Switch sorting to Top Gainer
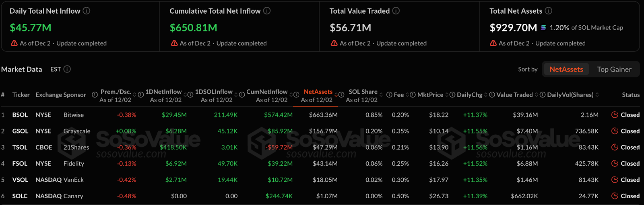This screenshot has width=644, height=205. [614, 69]
